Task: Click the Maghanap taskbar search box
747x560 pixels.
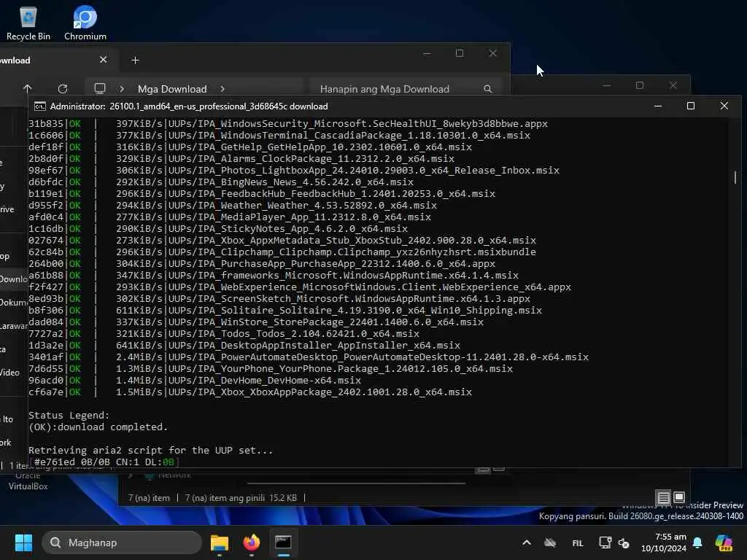Action: (x=122, y=542)
